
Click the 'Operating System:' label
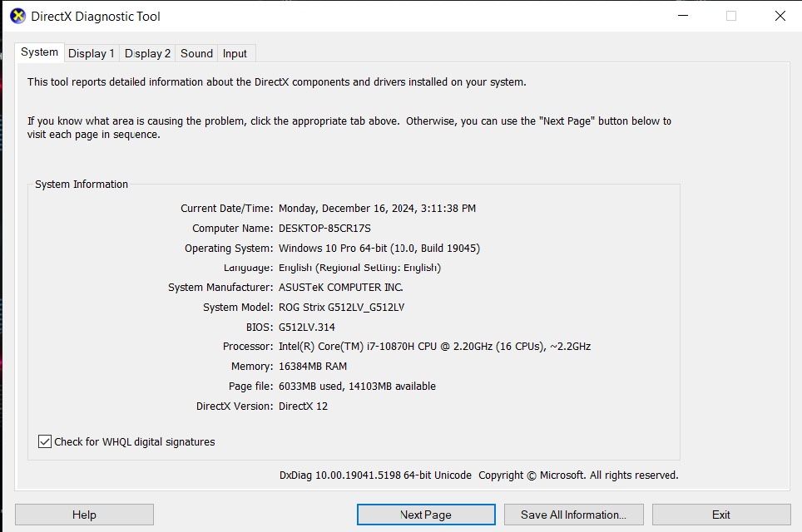coord(229,249)
